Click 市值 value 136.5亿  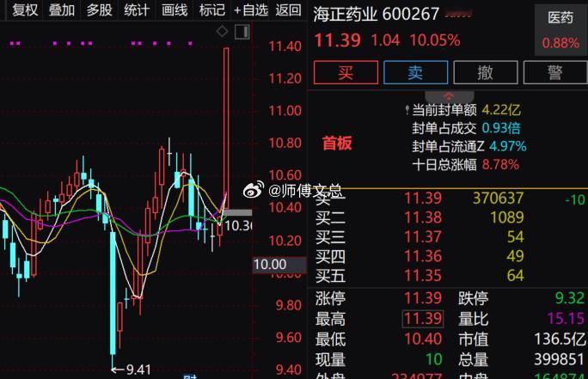tap(560, 339)
